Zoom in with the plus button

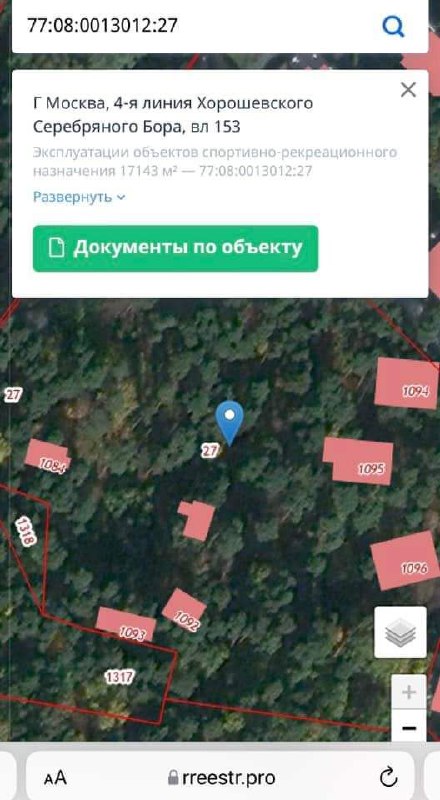click(408, 692)
